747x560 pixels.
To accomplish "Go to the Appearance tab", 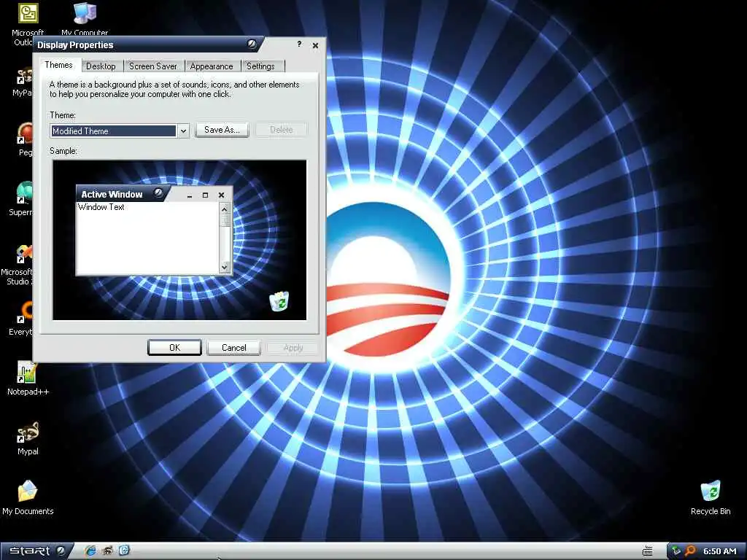I will [x=212, y=66].
